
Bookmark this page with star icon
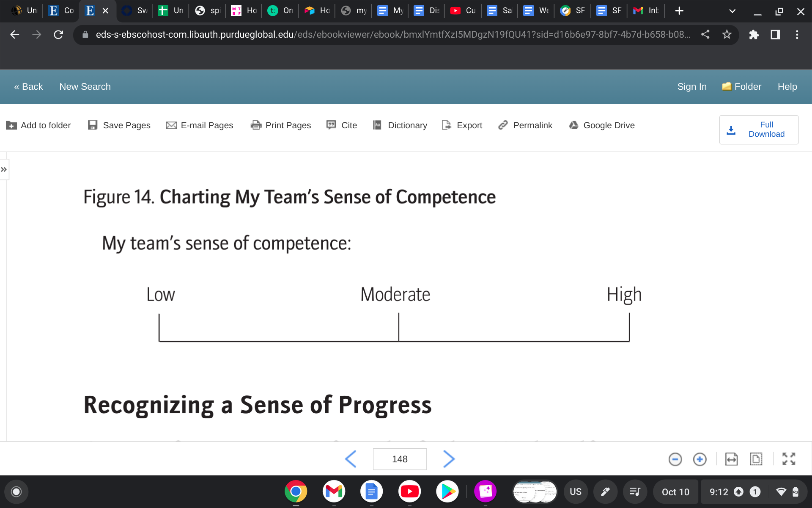727,35
